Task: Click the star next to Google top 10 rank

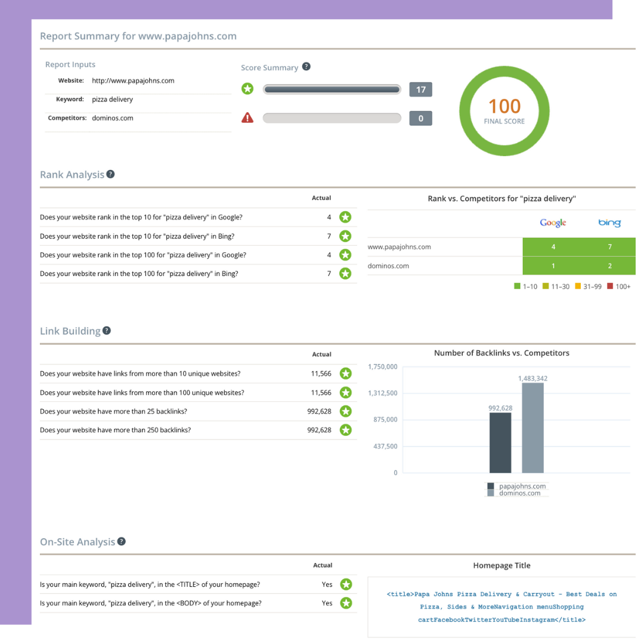Action: pos(345,217)
